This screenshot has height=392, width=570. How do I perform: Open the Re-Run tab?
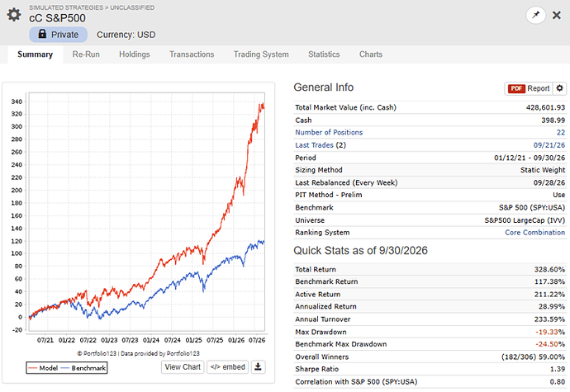tap(86, 54)
